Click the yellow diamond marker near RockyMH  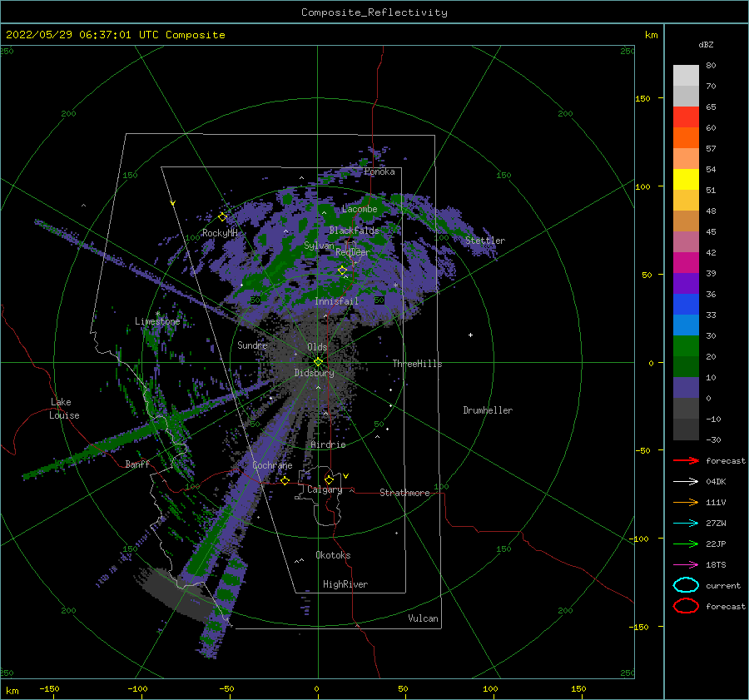coord(222,217)
